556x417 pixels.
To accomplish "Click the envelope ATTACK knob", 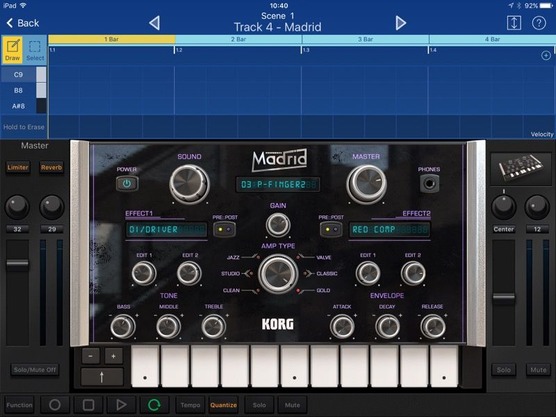I will (x=342, y=327).
